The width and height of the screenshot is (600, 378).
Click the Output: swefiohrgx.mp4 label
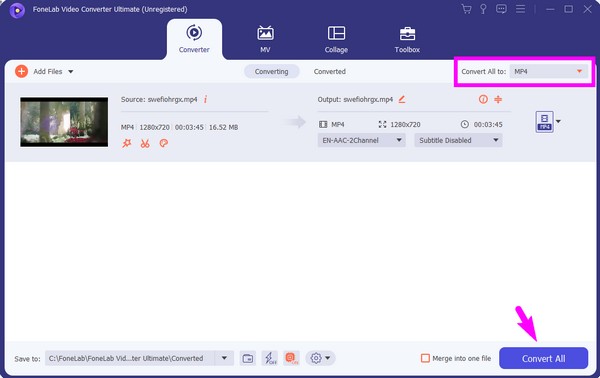[x=355, y=99]
